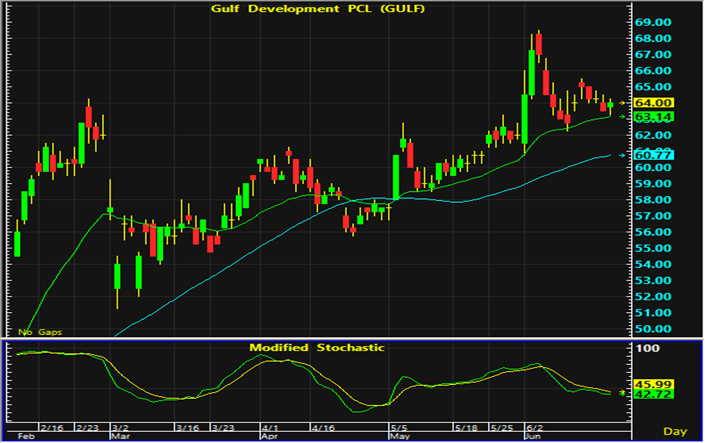The image size is (705, 443).
Task: Click the 58.00 price axis label
Action: (653, 200)
